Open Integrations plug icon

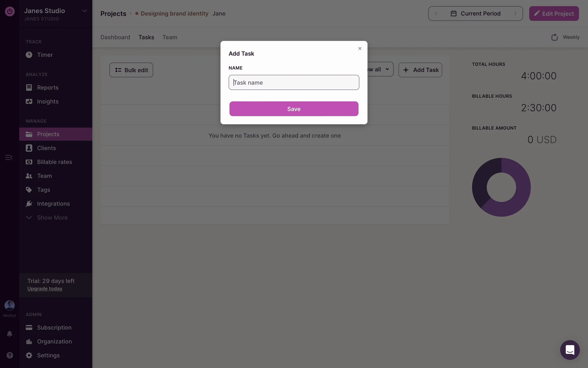[29, 204]
